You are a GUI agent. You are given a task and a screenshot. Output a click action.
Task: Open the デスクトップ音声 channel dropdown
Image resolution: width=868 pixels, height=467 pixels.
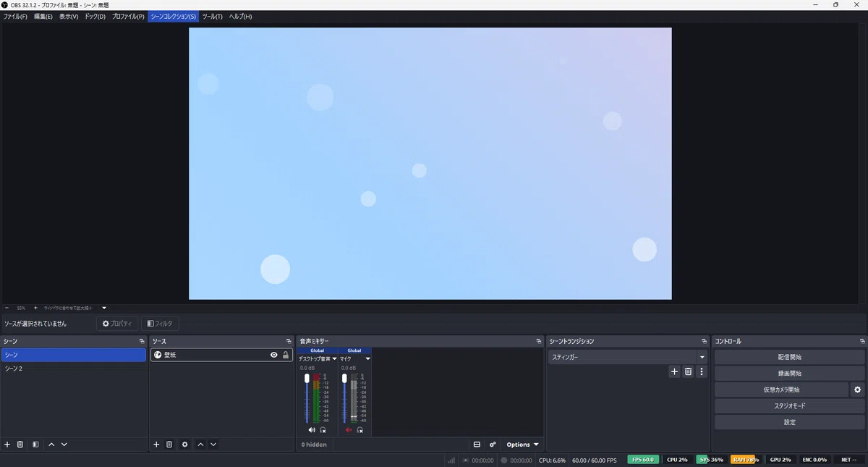pyautogui.click(x=334, y=358)
